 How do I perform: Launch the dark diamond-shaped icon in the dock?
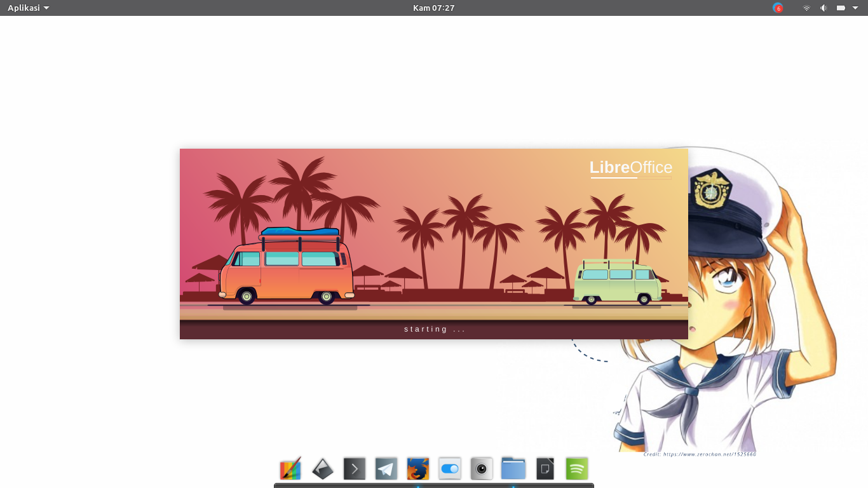[x=323, y=469]
